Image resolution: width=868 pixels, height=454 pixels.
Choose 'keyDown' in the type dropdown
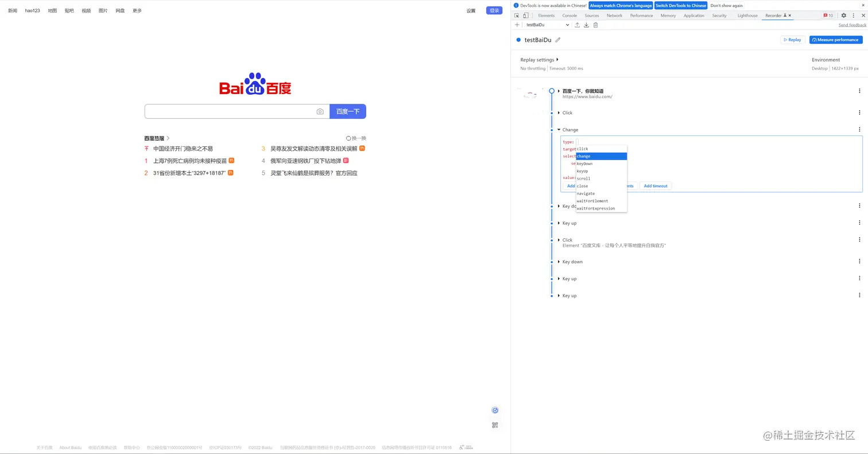pyautogui.click(x=601, y=164)
